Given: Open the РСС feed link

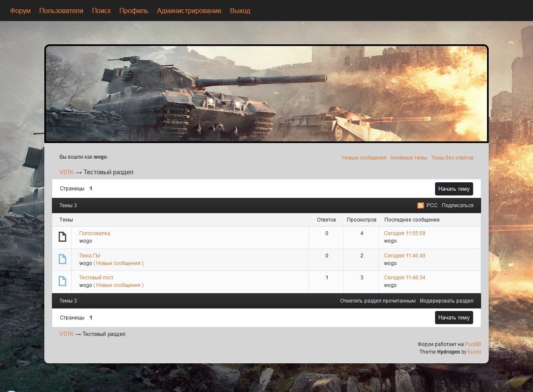Looking at the screenshot, I should 432,205.
